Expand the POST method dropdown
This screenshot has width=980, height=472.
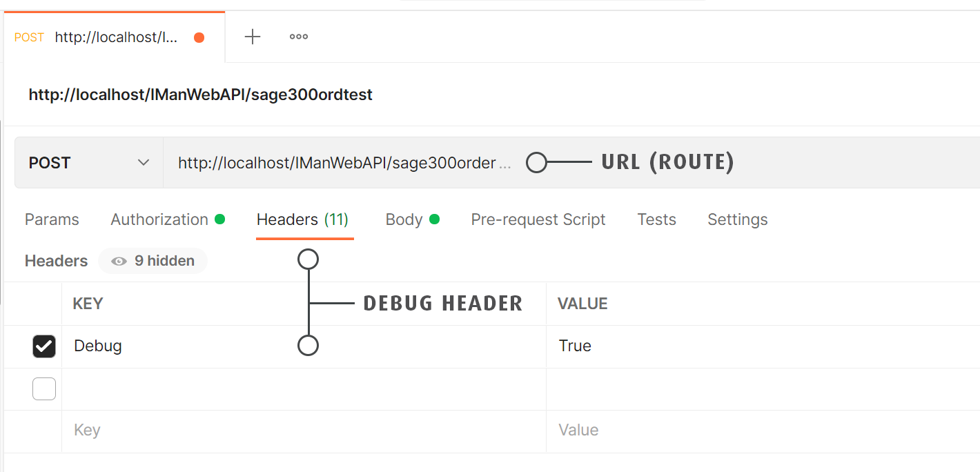point(88,163)
